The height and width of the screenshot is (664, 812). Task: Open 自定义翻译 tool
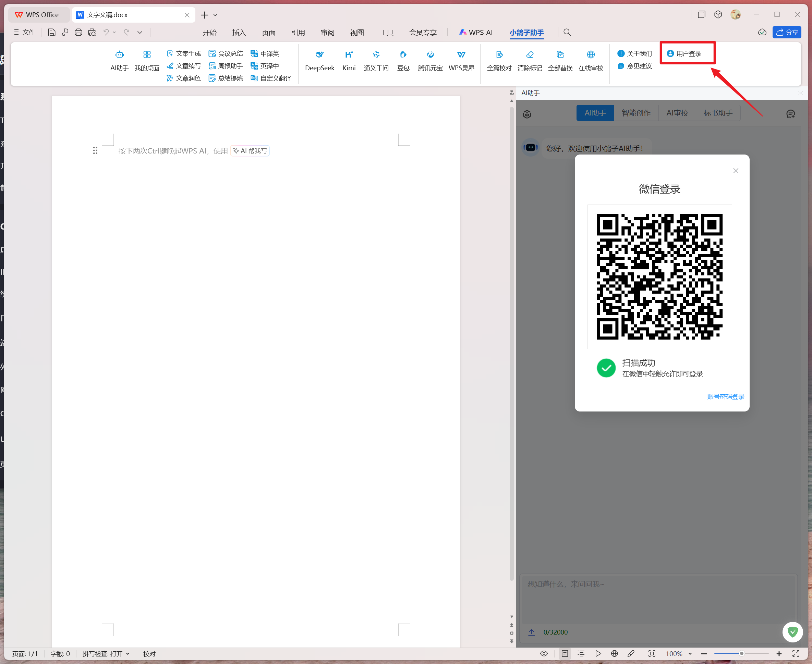271,78
